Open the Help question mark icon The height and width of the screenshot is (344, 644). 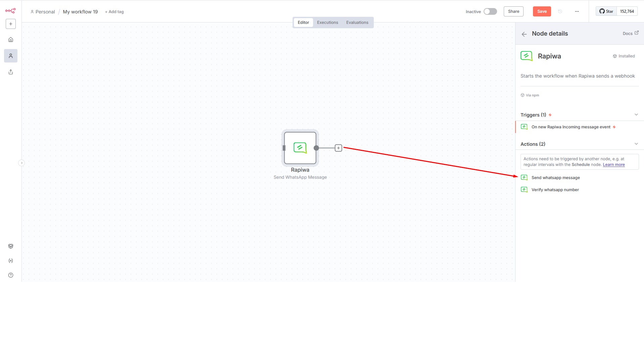(11, 275)
